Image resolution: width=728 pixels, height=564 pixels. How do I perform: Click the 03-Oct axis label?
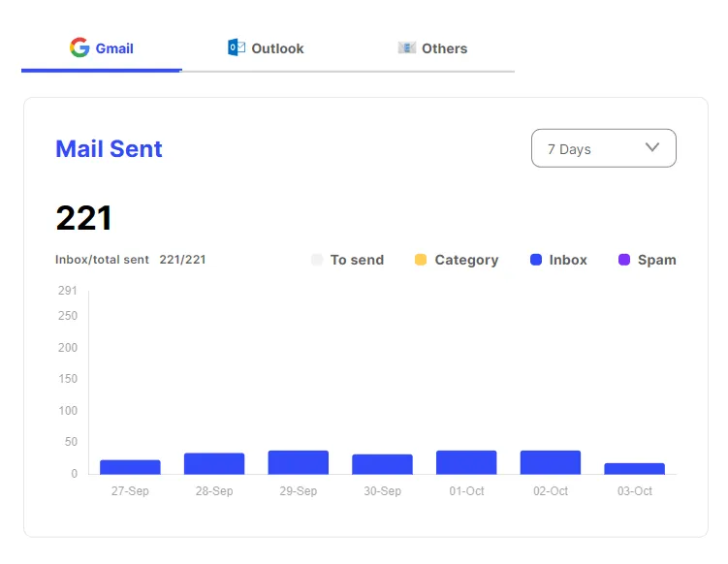point(635,491)
